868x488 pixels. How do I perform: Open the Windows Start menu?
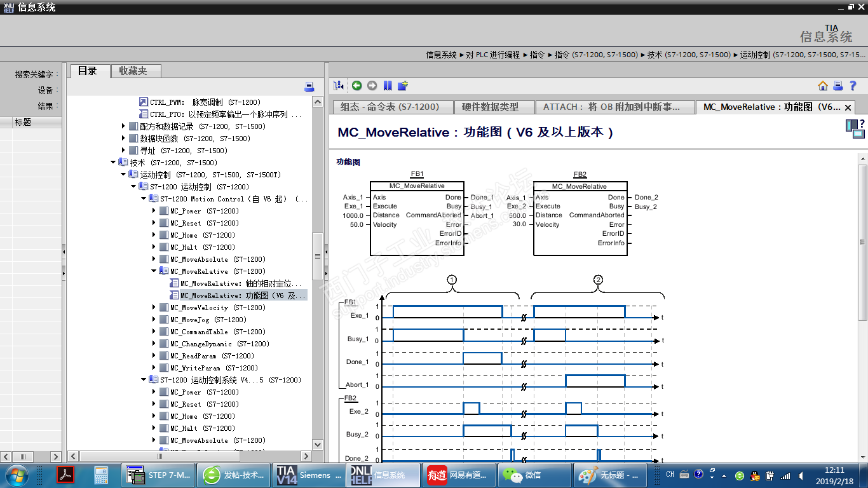[16, 475]
